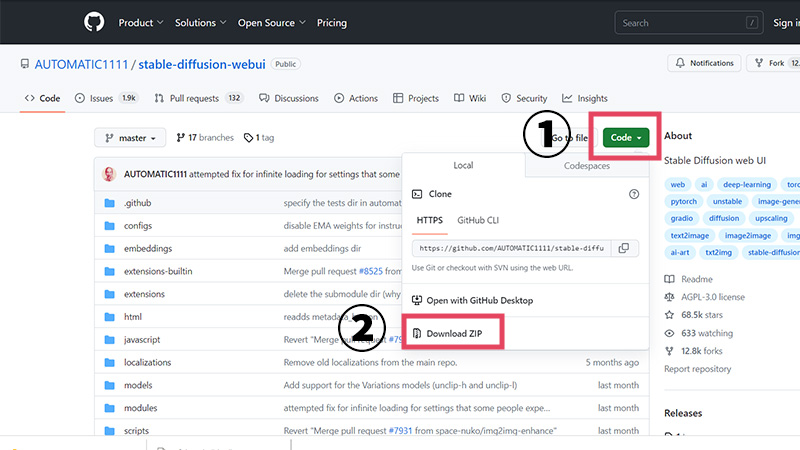800x450 pixels.
Task: Open the models folder
Action: pos(138,385)
